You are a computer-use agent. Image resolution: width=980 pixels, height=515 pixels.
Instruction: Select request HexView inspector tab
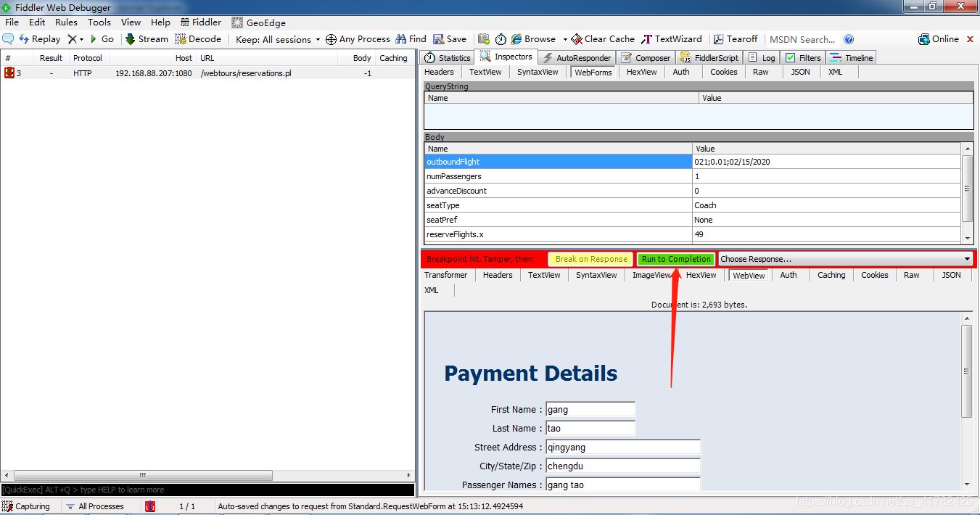pos(642,72)
